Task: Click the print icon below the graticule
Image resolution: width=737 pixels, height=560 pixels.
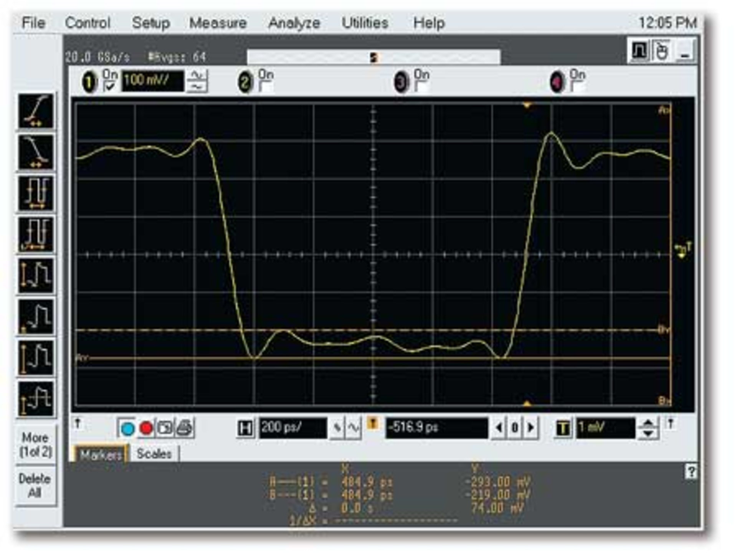Action: 185,428
